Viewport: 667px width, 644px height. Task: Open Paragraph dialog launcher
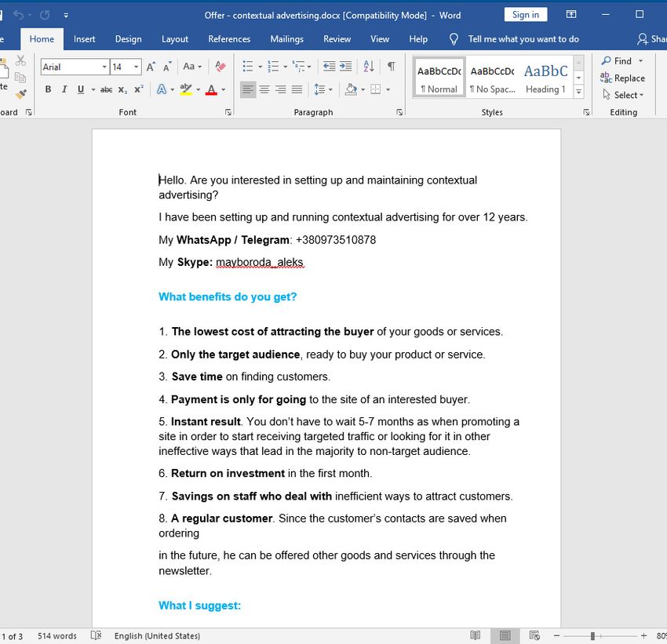tap(399, 112)
